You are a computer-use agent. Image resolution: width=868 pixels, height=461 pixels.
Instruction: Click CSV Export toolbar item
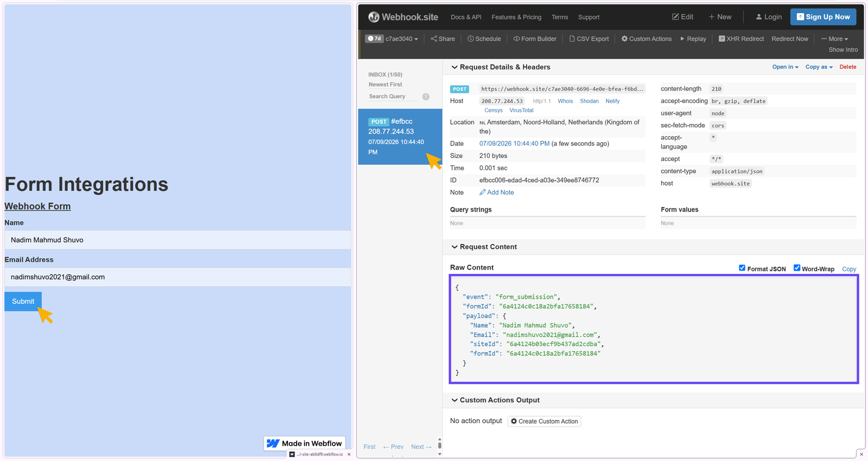[589, 39]
